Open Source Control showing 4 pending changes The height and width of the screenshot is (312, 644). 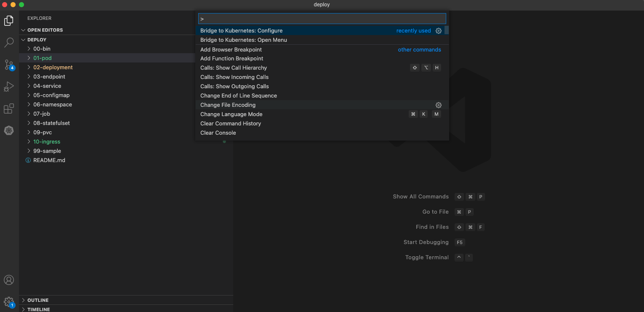pyautogui.click(x=8, y=65)
